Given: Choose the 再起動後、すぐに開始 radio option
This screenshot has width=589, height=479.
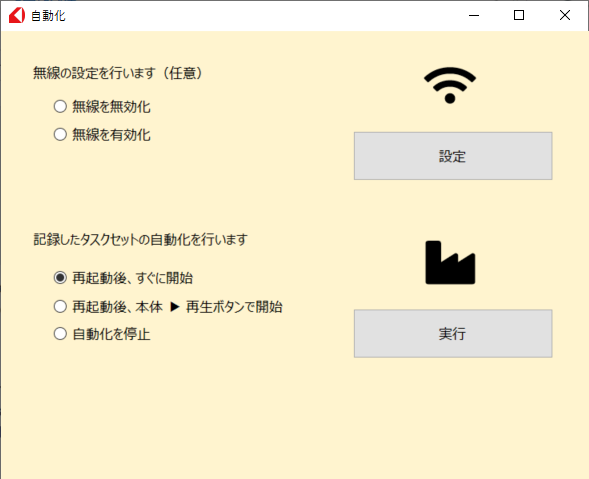Looking at the screenshot, I should [60, 278].
